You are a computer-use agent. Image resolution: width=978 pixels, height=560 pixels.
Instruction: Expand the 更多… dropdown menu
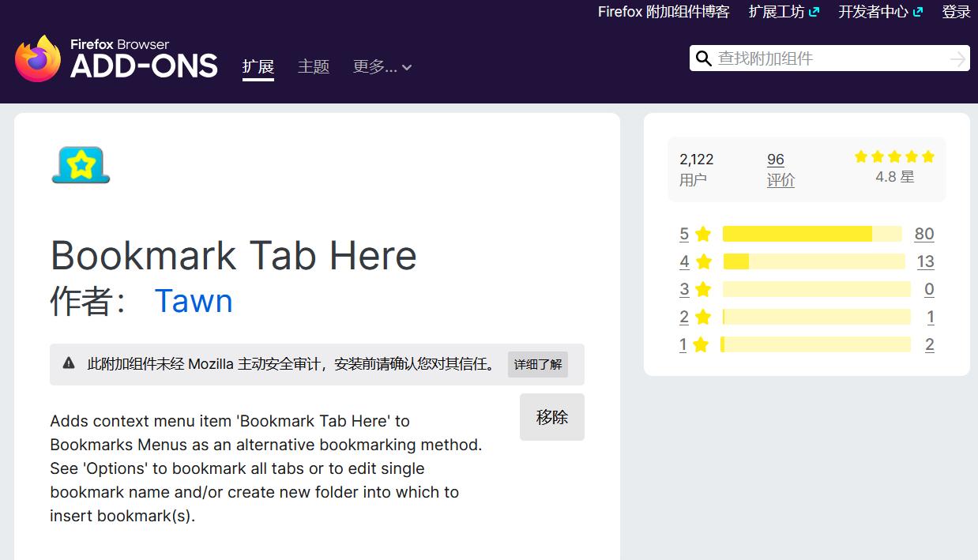(382, 67)
